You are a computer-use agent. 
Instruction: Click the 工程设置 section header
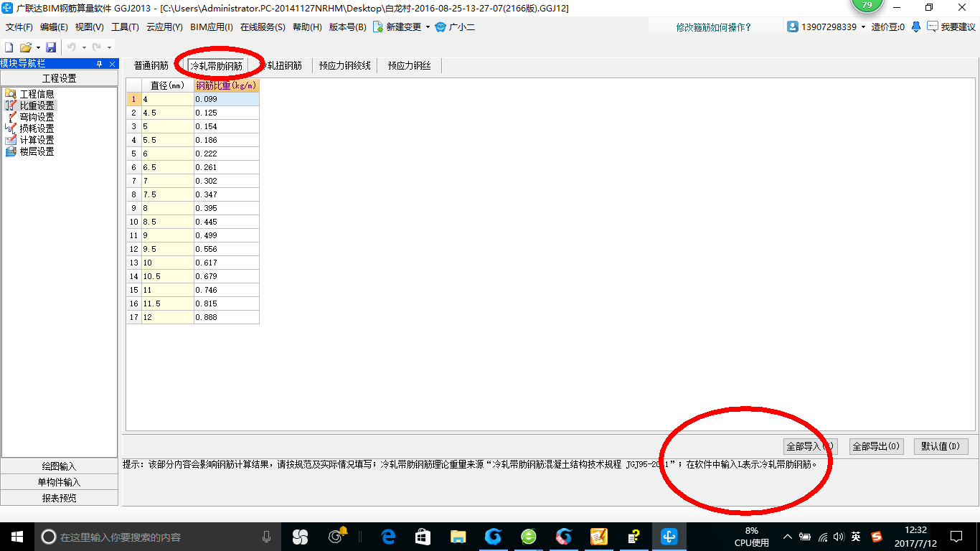[x=59, y=78]
